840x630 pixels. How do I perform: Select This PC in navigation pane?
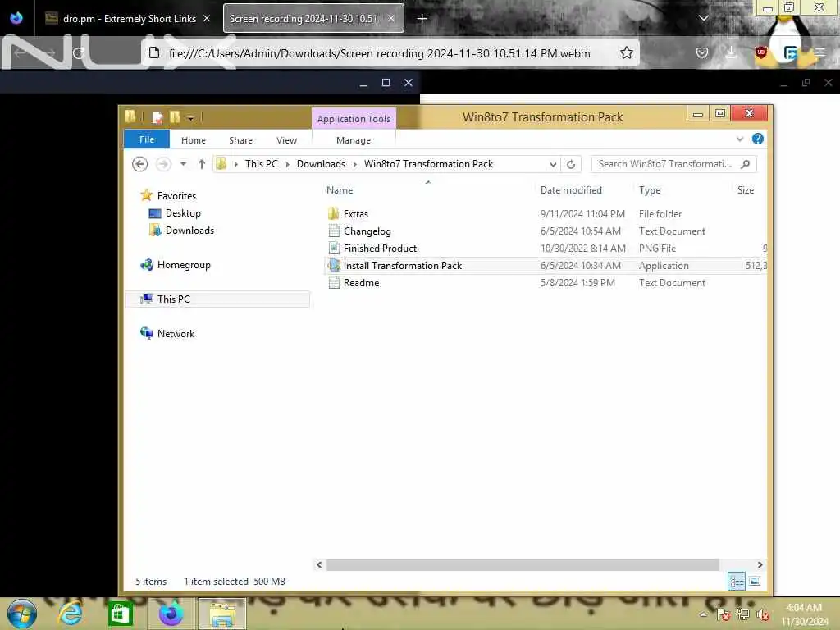[217, 299]
